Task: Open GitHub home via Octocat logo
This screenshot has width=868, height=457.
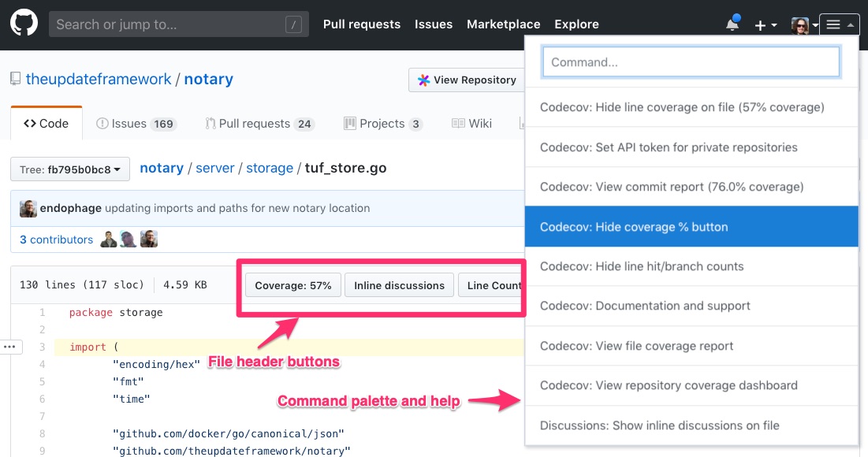Action: 24,24
